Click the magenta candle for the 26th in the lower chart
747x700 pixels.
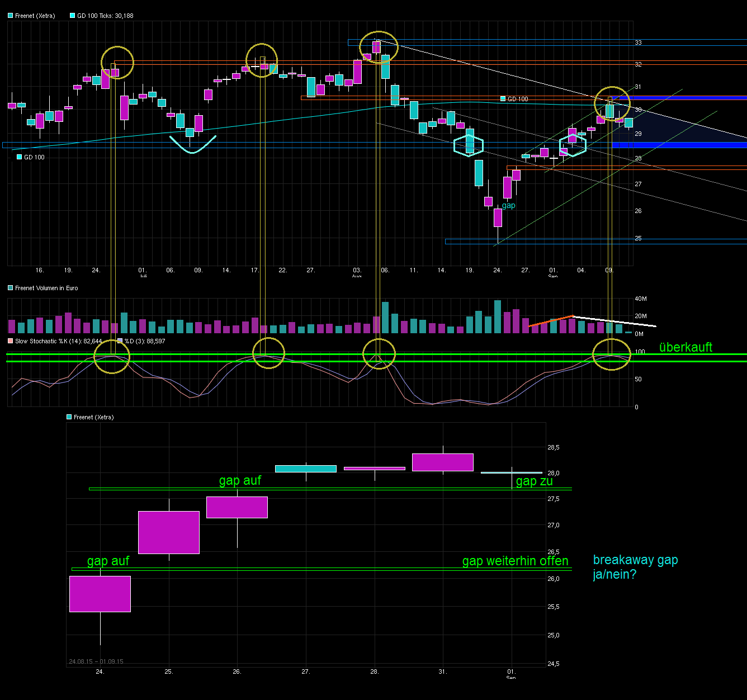[x=237, y=507]
